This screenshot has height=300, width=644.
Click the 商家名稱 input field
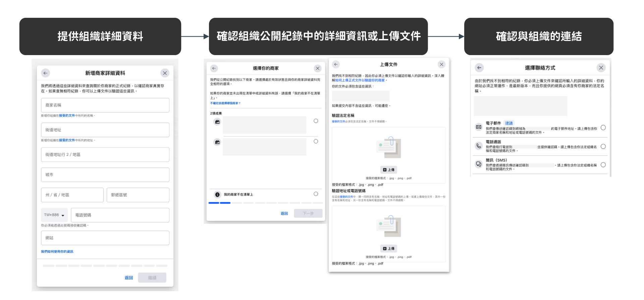[105, 105]
